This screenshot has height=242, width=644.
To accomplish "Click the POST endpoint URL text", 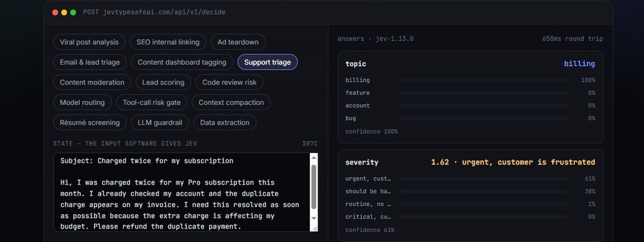I will pyautogui.click(x=155, y=12).
